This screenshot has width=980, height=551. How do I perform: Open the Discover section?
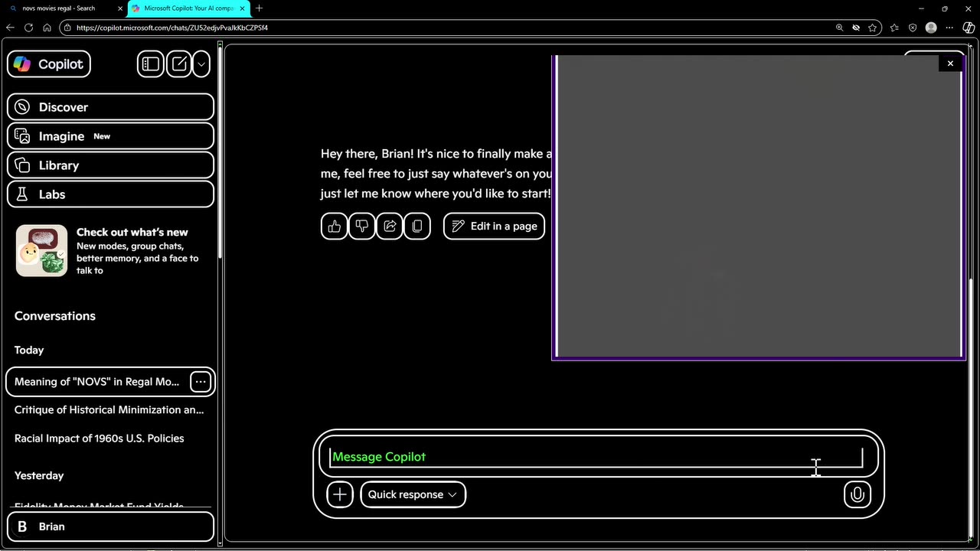110,107
